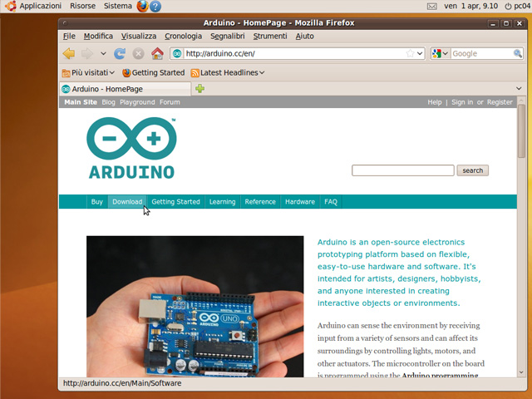The width and height of the screenshot is (532, 399).
Task: Click the Arduino logo image
Action: [131, 148]
